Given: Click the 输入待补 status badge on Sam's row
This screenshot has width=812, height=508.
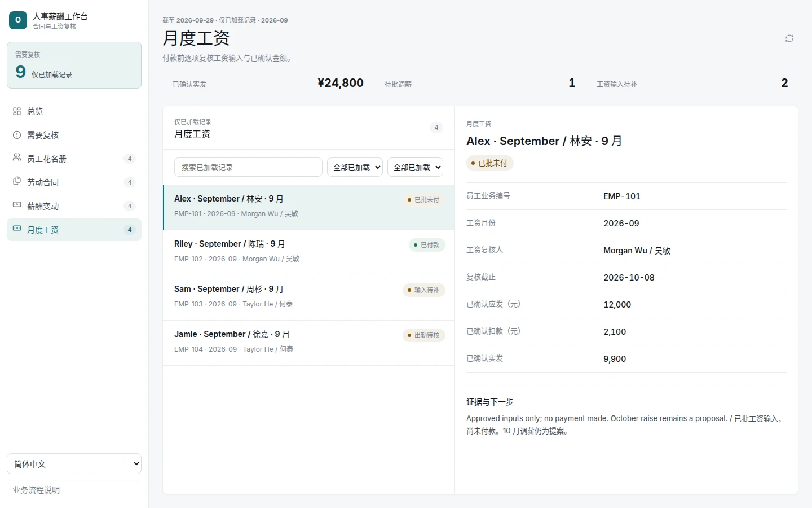Looking at the screenshot, I should click(x=424, y=290).
